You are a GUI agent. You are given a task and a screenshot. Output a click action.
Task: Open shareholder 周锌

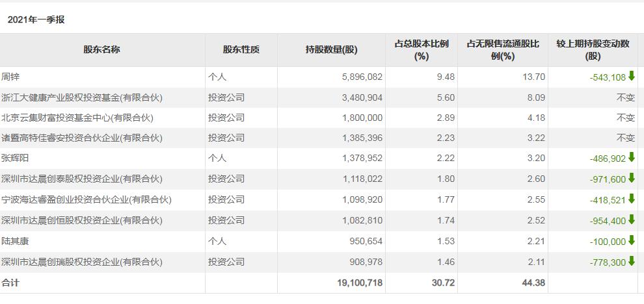click(x=11, y=77)
